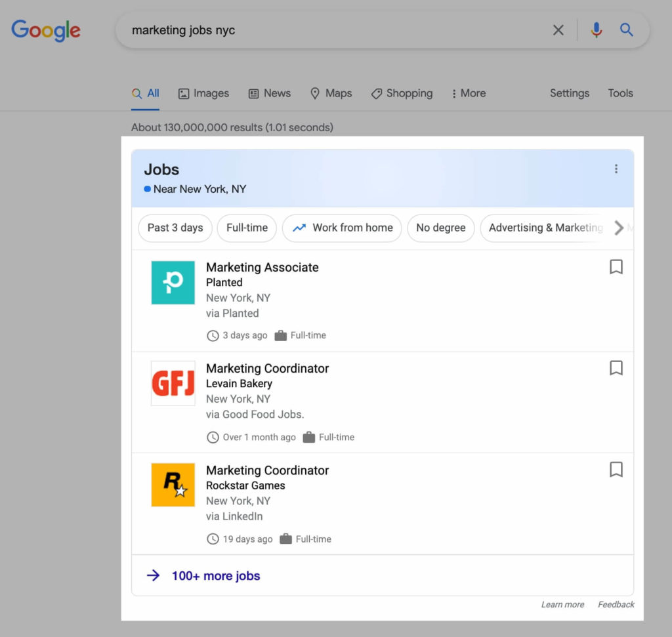Open search Tools
Screen dimensions: 672x637
(x=620, y=93)
